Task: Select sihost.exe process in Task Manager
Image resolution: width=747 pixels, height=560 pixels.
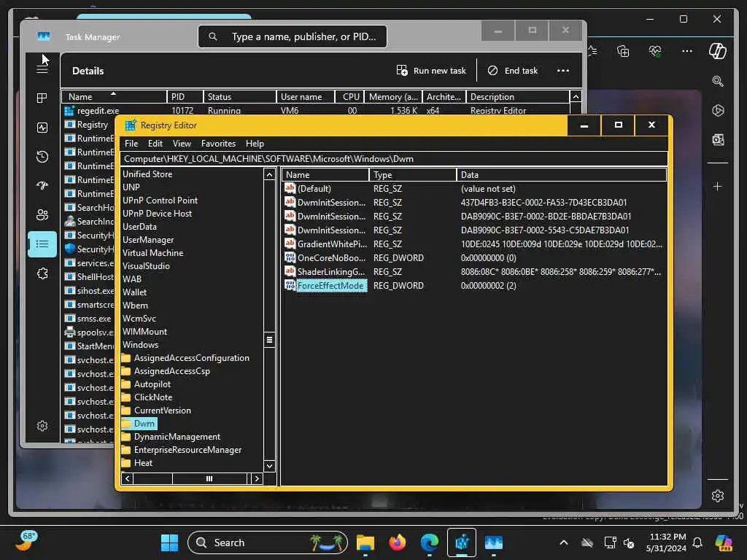Action: (90, 291)
